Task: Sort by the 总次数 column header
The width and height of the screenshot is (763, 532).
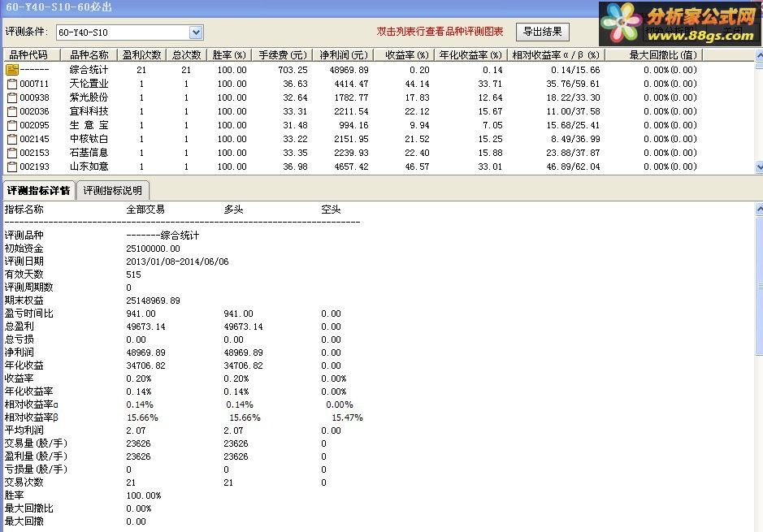Action: (186, 55)
